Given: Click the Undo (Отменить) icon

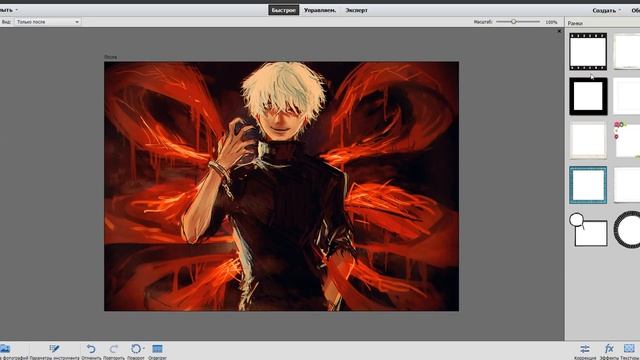Looking at the screenshot, I should click(x=91, y=349).
